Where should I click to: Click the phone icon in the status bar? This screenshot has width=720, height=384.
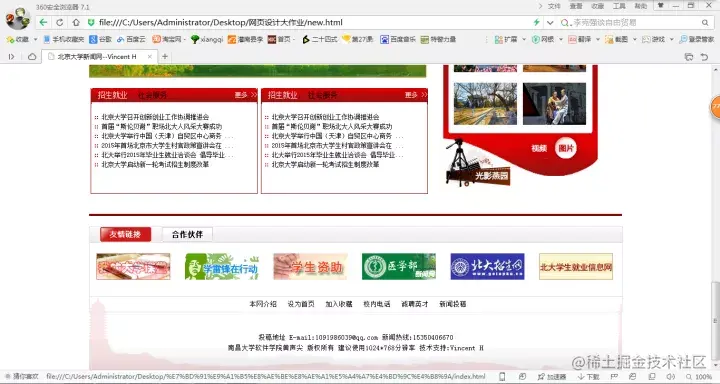coord(502,377)
